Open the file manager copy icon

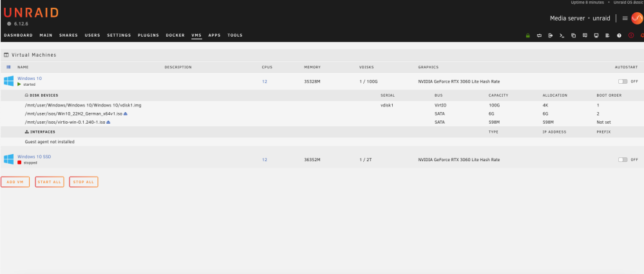pyautogui.click(x=574, y=36)
